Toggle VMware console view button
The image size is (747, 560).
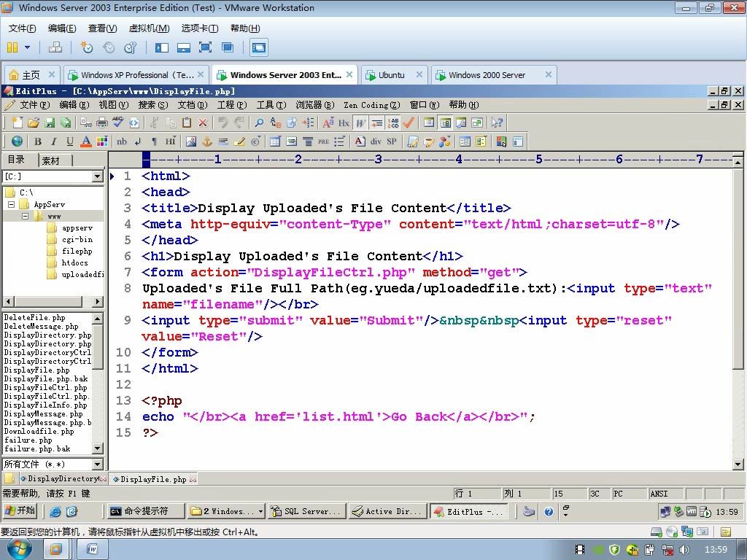[x=259, y=47]
